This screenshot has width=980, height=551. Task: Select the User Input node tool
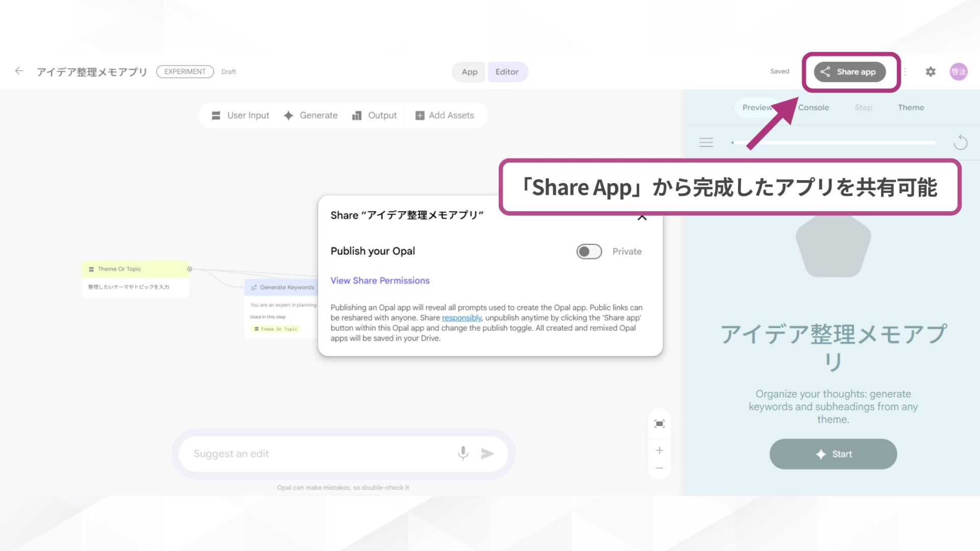[240, 115]
